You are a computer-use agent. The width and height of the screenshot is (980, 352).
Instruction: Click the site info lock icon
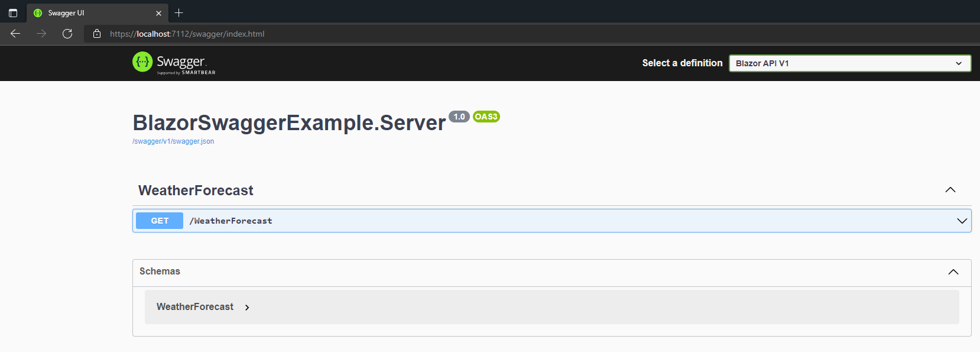[x=97, y=34]
